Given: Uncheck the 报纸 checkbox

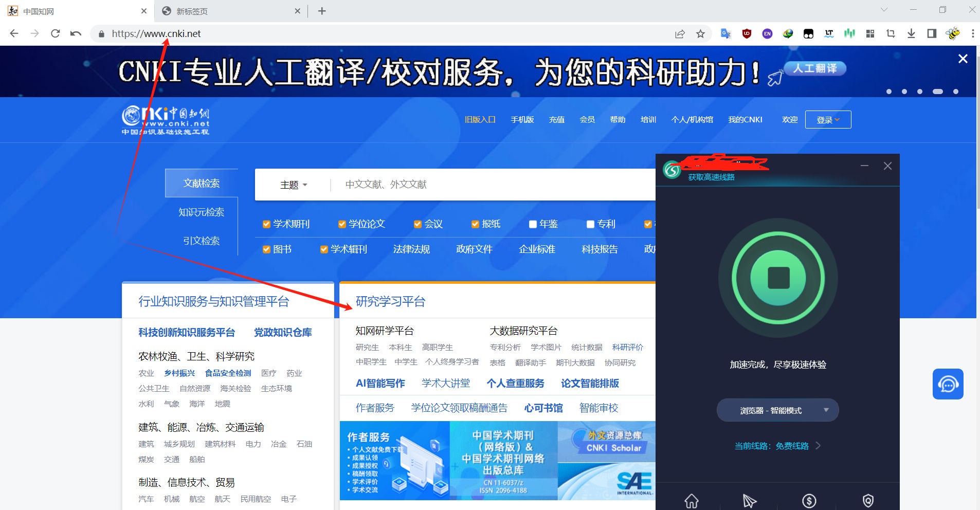Looking at the screenshot, I should 475,224.
